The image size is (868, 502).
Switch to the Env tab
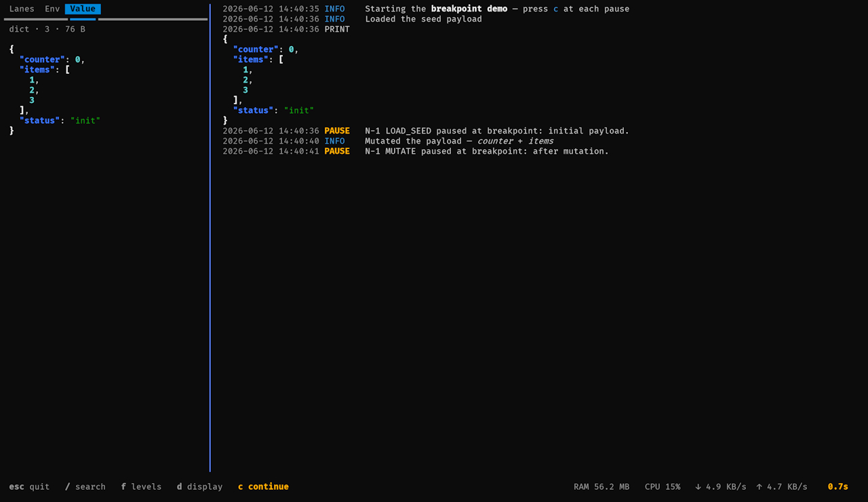(x=52, y=9)
